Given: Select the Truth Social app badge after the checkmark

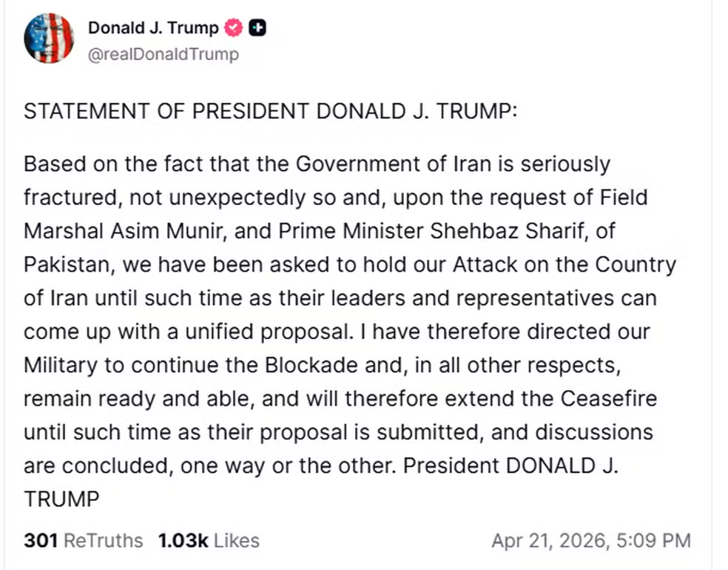Looking at the screenshot, I should pyautogui.click(x=257, y=27).
